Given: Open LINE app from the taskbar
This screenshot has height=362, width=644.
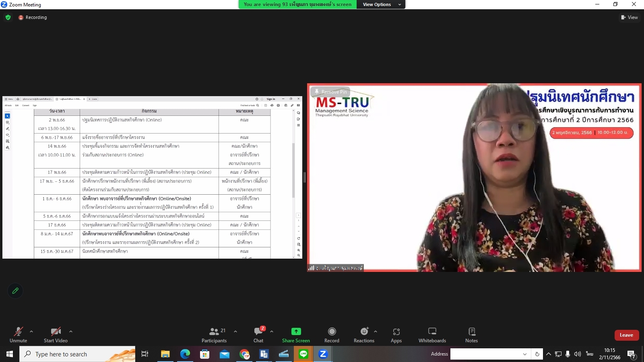Looking at the screenshot, I should 303,354.
